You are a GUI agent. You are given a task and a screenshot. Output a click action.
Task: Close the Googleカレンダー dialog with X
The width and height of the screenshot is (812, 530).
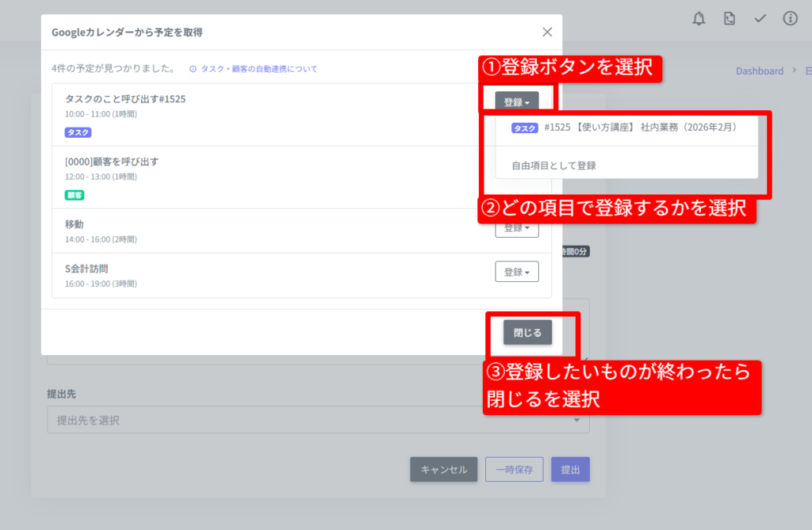(x=547, y=32)
